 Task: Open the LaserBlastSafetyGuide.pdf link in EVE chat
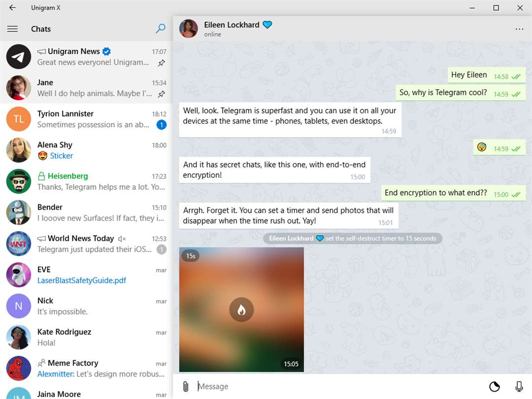81,280
